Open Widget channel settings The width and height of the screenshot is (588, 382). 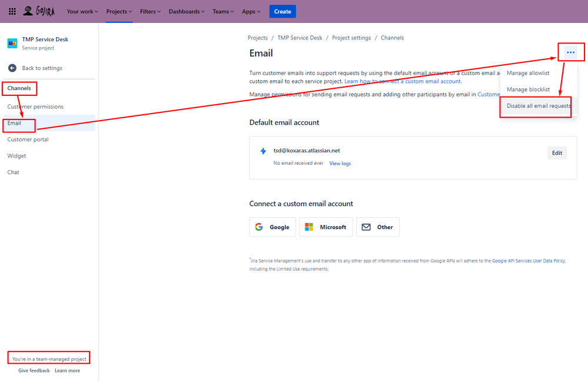(x=49, y=155)
